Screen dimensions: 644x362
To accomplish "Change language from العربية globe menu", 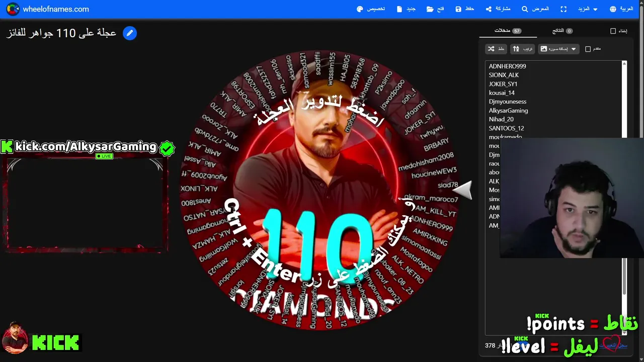I will coord(621,9).
